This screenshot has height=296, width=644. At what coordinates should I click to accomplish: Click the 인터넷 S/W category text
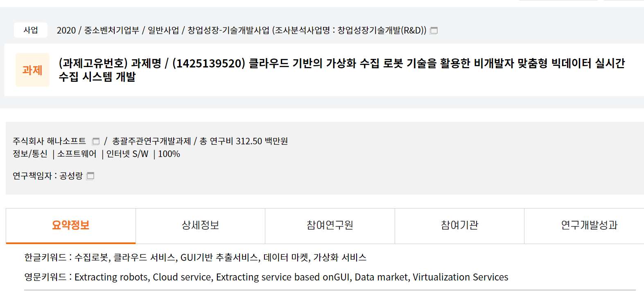click(x=127, y=154)
